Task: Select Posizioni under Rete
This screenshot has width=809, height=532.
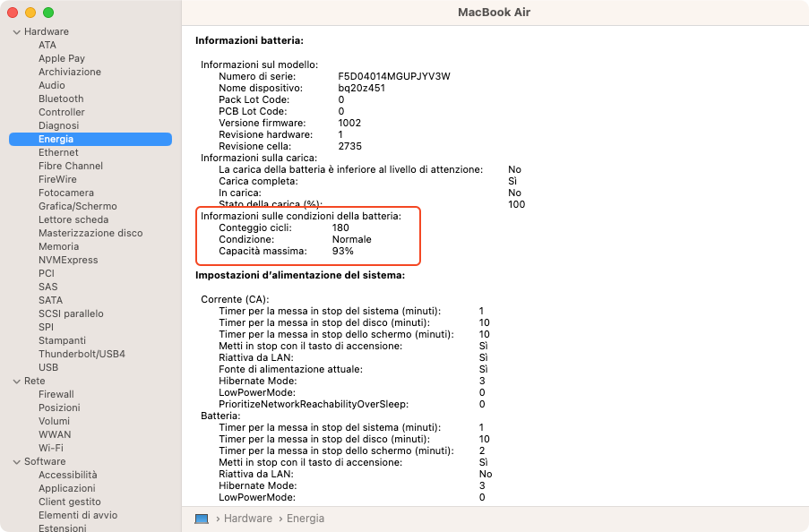Action: (x=59, y=408)
